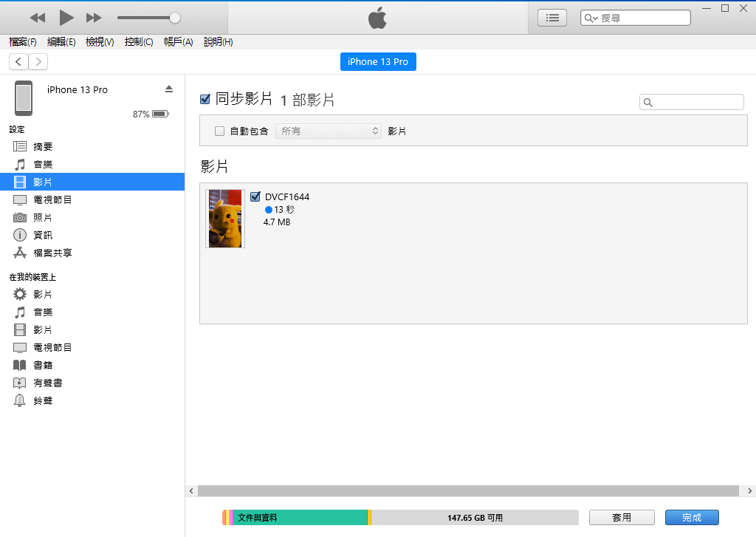This screenshot has width=756, height=537.
Task: Click the play button in the playback controls
Action: click(x=66, y=17)
